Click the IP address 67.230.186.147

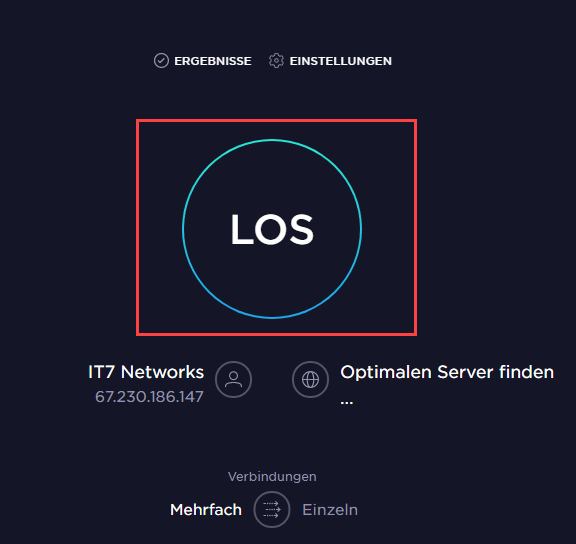[149, 397]
